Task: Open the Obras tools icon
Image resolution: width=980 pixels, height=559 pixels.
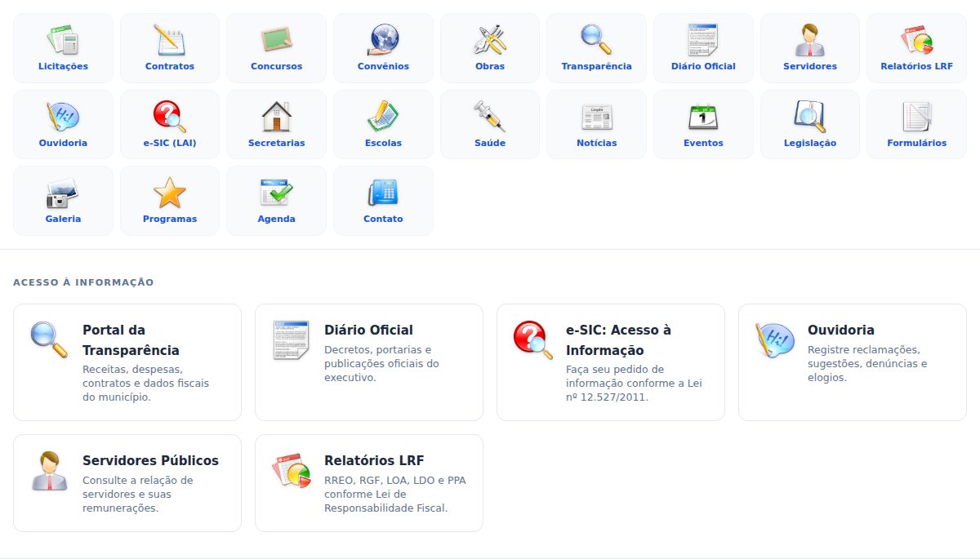Action: tap(490, 39)
